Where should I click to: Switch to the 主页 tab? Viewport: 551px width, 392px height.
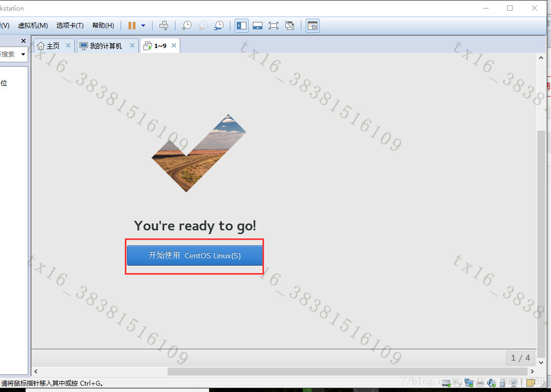(x=53, y=46)
